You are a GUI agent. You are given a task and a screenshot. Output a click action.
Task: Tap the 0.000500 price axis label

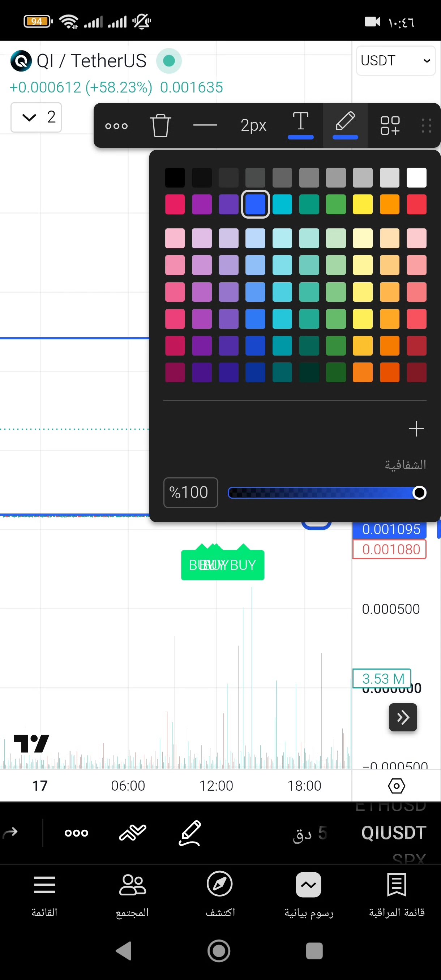coord(391,609)
